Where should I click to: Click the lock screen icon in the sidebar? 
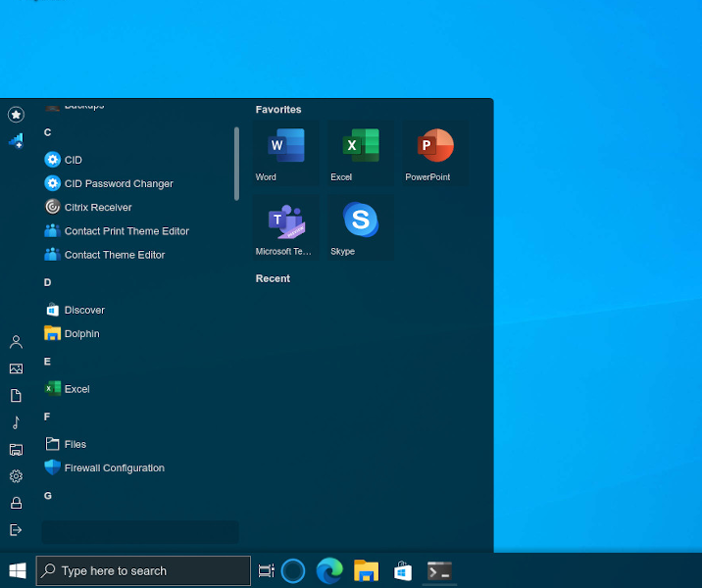[x=16, y=503]
